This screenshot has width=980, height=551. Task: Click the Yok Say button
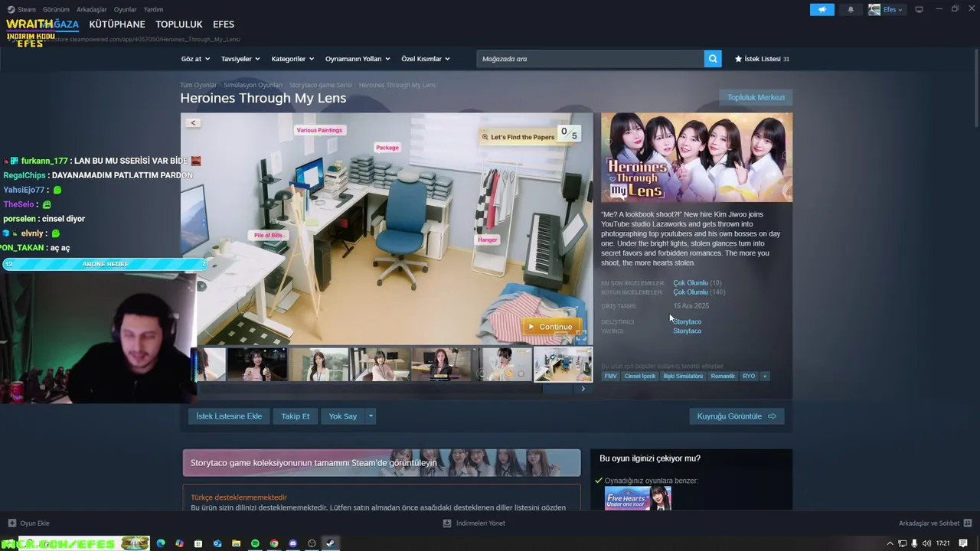(343, 416)
